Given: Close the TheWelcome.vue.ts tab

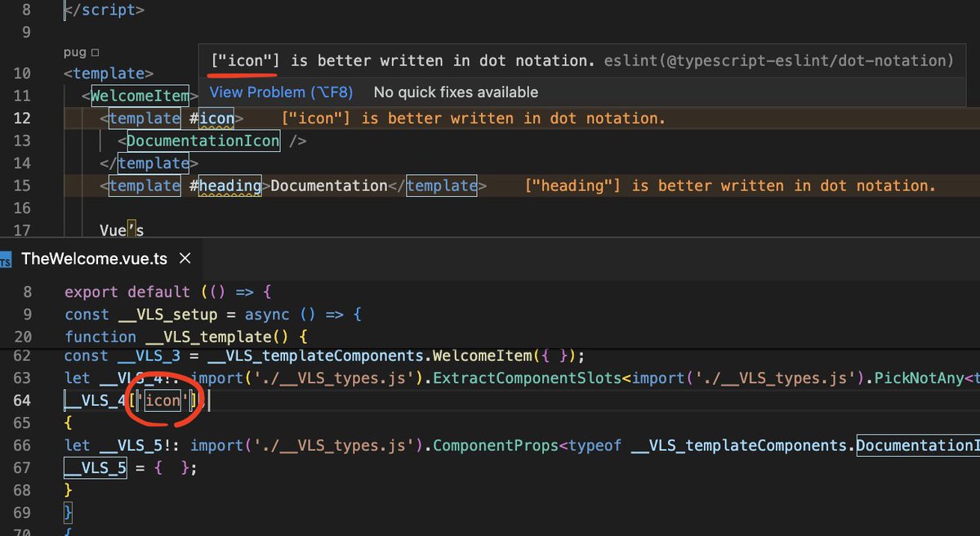Looking at the screenshot, I should (x=185, y=258).
